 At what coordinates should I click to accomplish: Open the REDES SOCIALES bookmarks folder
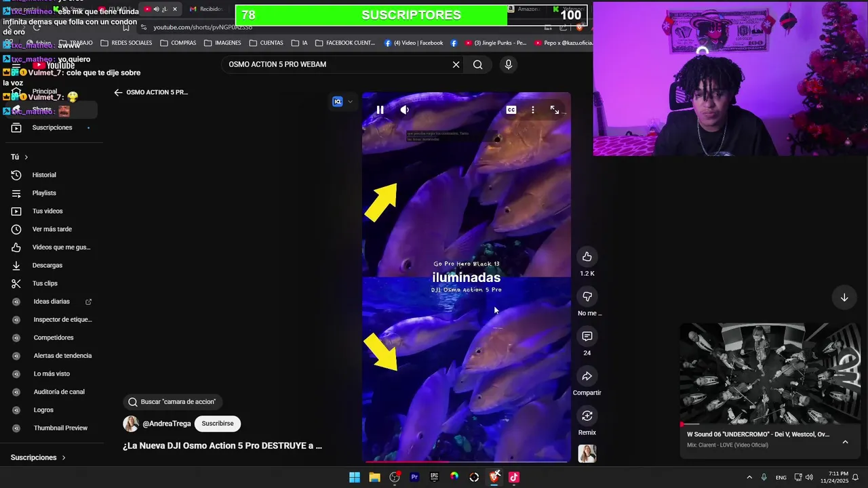(x=126, y=43)
